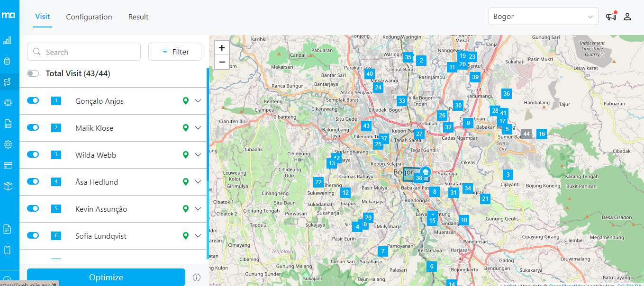This screenshot has width=644, height=286.
Task: Switch to the Result tab
Action: [x=138, y=17]
